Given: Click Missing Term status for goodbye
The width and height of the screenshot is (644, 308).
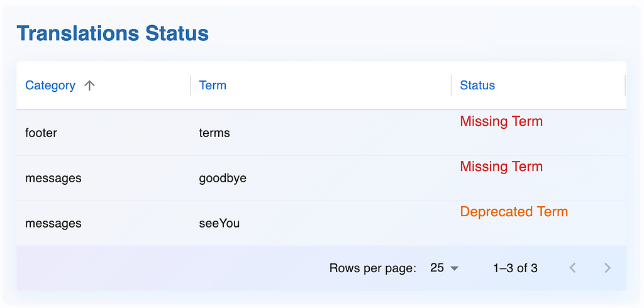Looking at the screenshot, I should point(501,167).
